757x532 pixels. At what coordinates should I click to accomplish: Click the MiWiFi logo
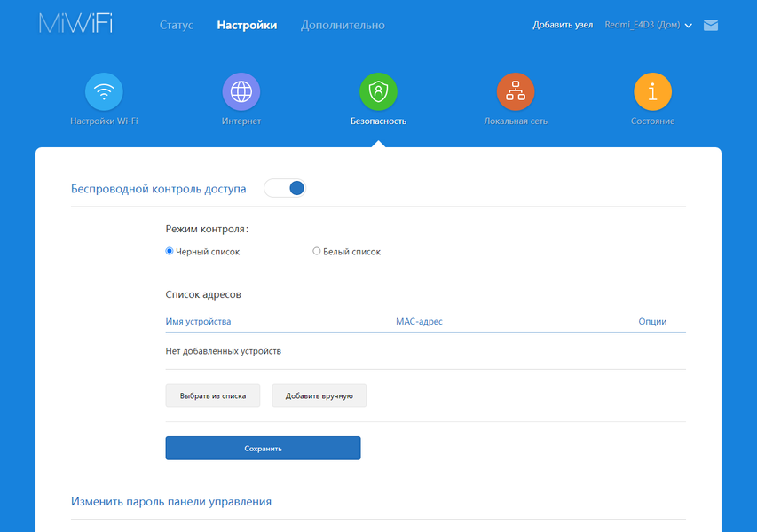(x=75, y=23)
